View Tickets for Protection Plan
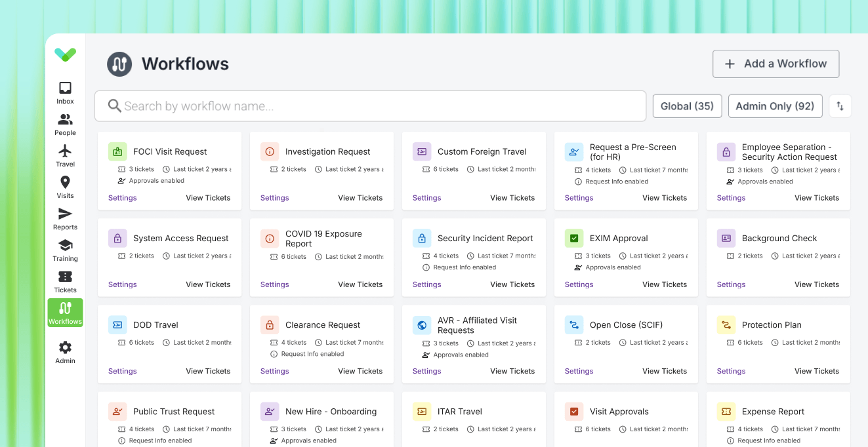Viewport: 868px width, 447px height. click(x=817, y=371)
